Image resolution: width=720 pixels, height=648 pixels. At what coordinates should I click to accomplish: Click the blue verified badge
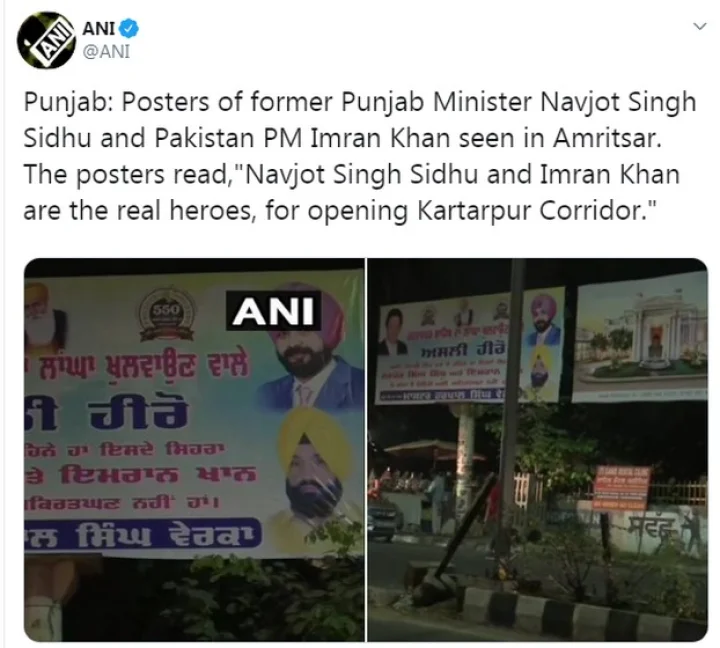click(x=129, y=28)
